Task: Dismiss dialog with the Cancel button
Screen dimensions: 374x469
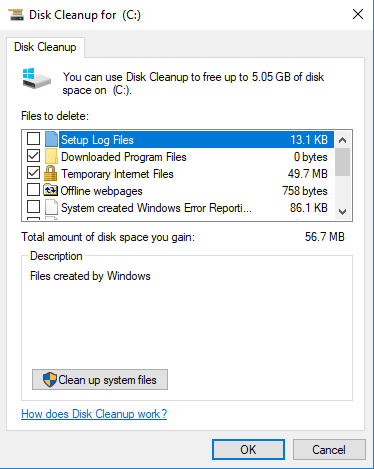Action: point(329,450)
